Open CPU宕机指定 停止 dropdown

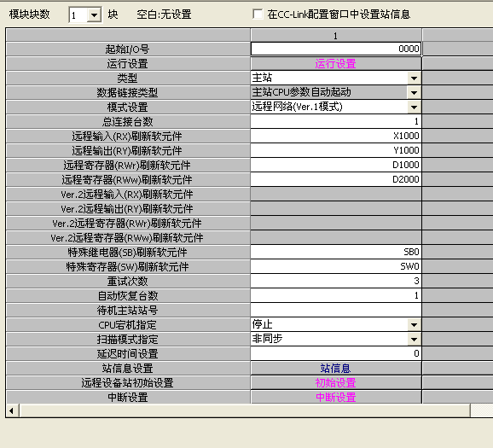pos(414,324)
